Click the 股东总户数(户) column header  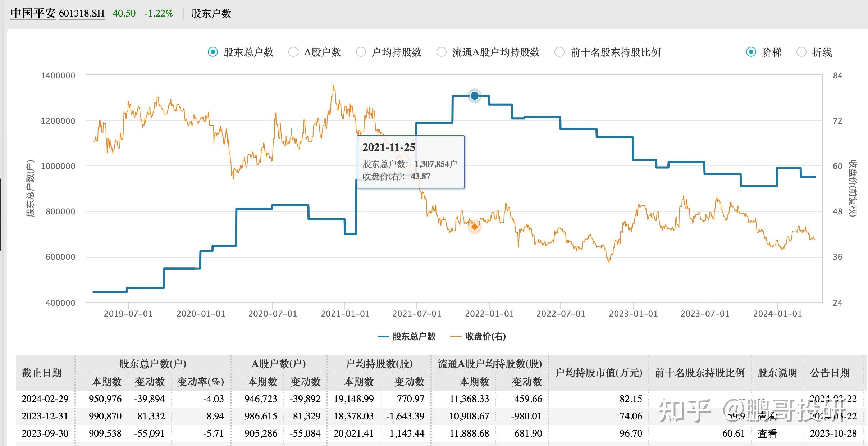coord(153,364)
